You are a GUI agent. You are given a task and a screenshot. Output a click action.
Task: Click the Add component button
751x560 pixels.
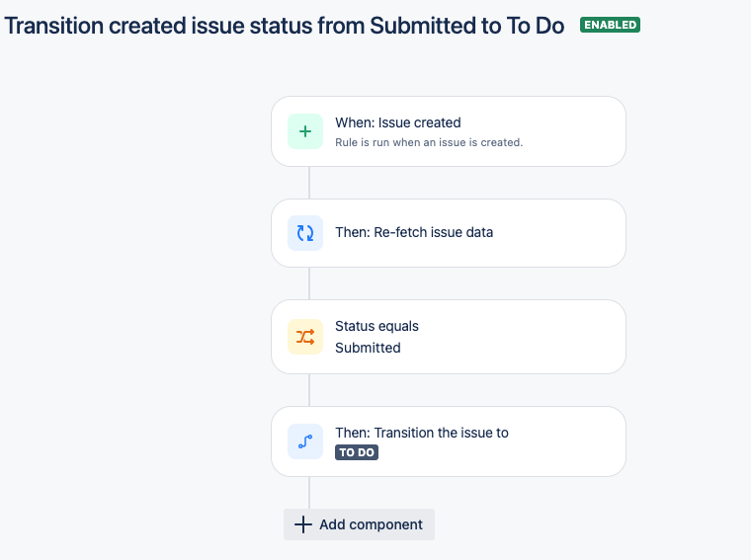(x=360, y=524)
